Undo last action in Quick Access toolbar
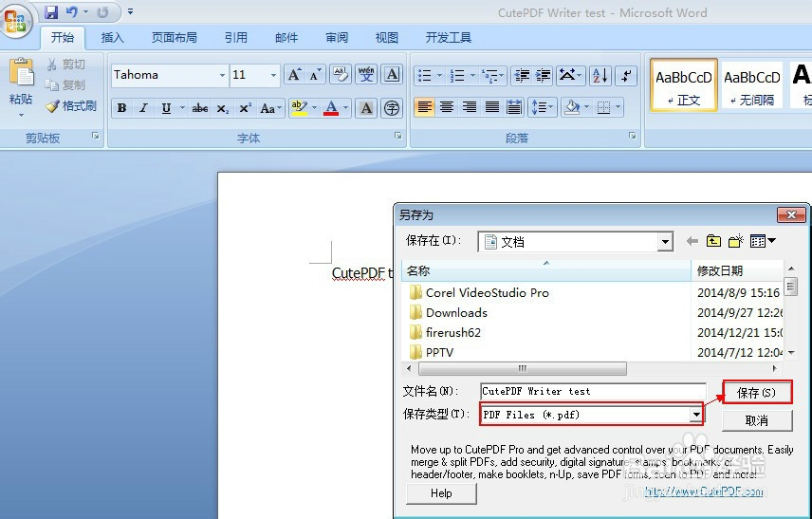The image size is (812, 519). point(72,12)
